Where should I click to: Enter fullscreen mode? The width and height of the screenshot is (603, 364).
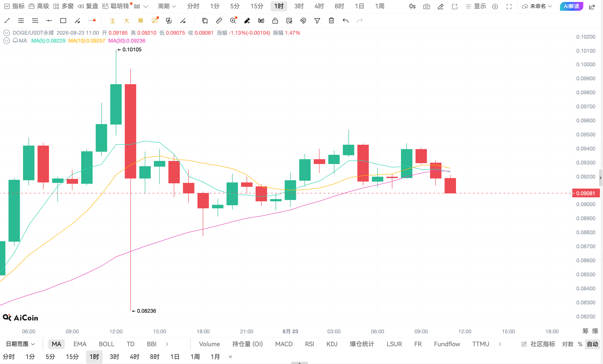click(509, 6)
